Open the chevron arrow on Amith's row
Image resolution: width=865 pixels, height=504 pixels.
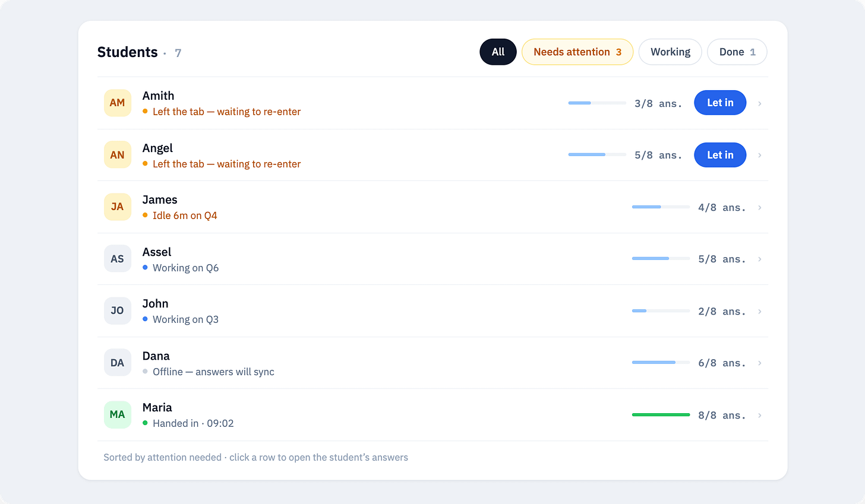(x=760, y=103)
